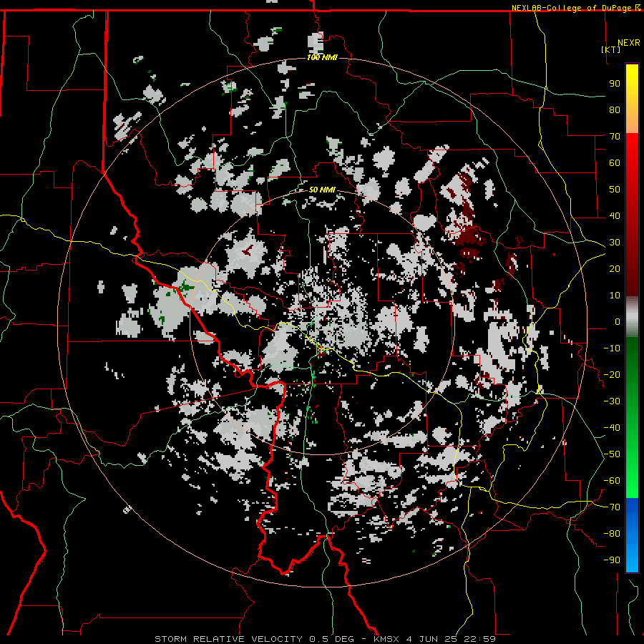Viewport: 644px width, 644px height.
Task: Click the 50 value on velocity scale
Action: pyautogui.click(x=615, y=190)
